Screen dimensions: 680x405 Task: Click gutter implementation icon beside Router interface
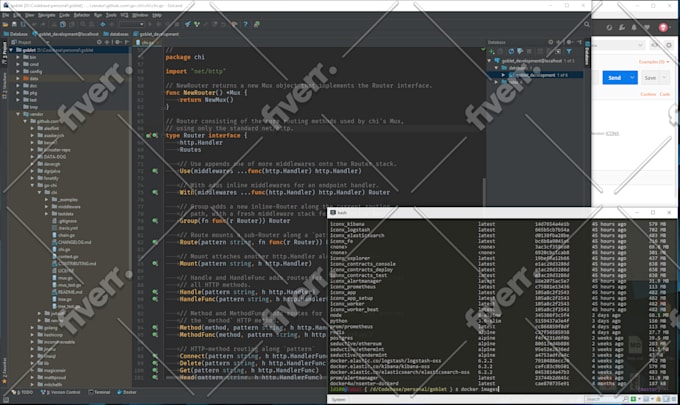[155, 136]
